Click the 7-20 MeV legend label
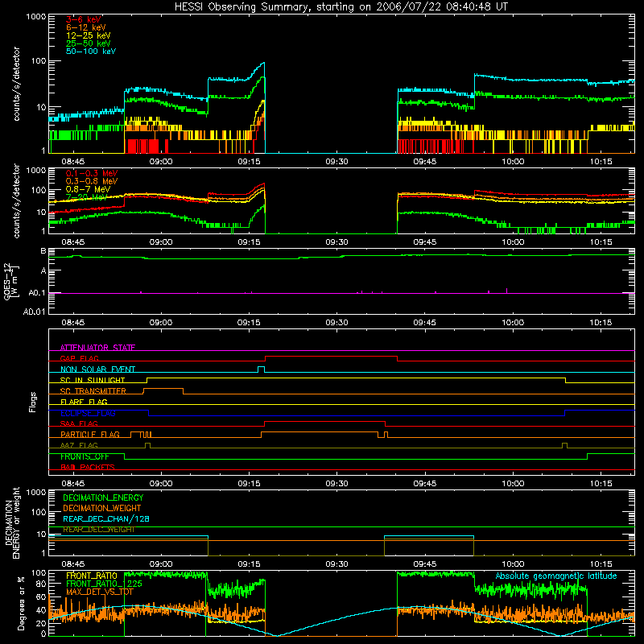The width and height of the screenshot is (644, 644). tap(86, 197)
